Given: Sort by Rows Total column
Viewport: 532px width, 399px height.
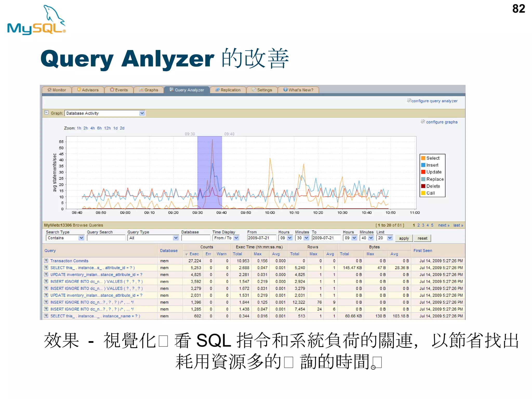Looking at the screenshot, I should click(295, 254).
